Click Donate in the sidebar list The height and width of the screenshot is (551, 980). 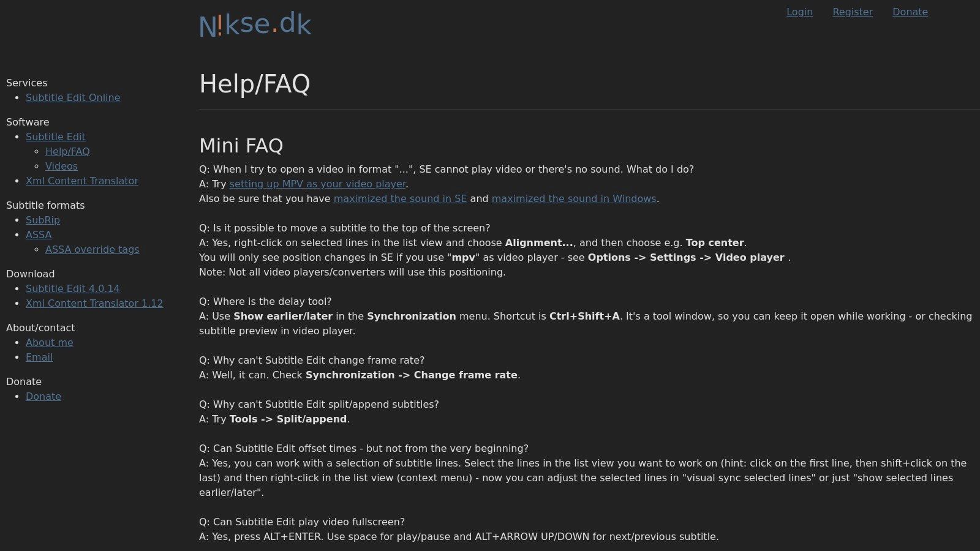pyautogui.click(x=43, y=396)
